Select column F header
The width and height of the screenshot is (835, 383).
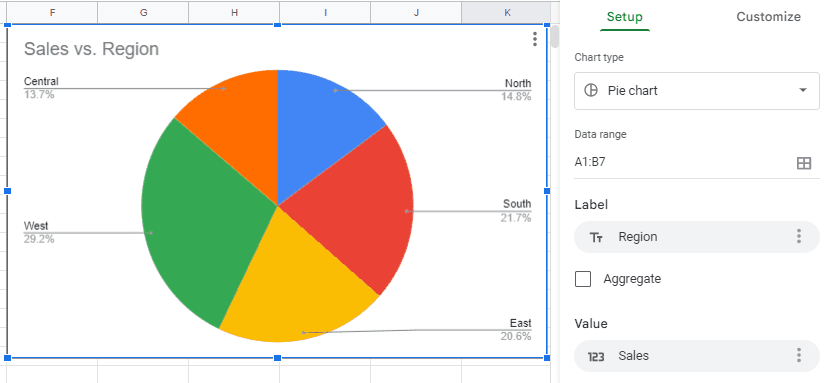coord(52,12)
